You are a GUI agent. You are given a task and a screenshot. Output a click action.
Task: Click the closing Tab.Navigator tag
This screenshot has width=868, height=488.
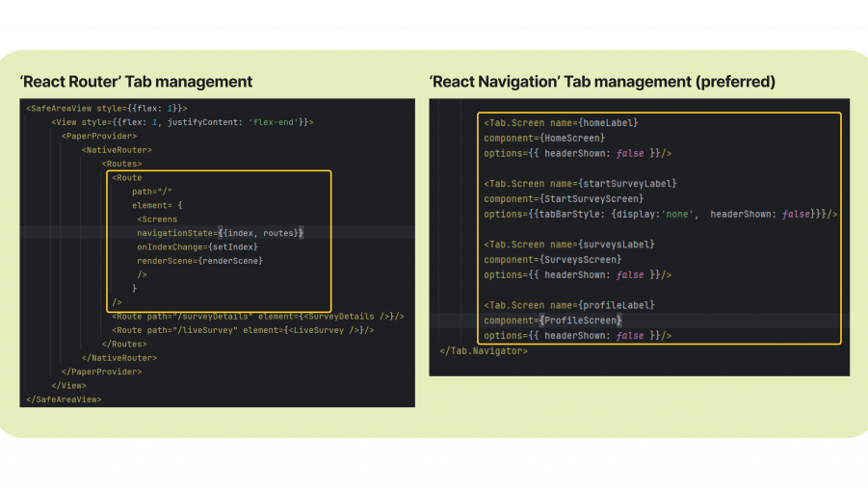point(484,350)
